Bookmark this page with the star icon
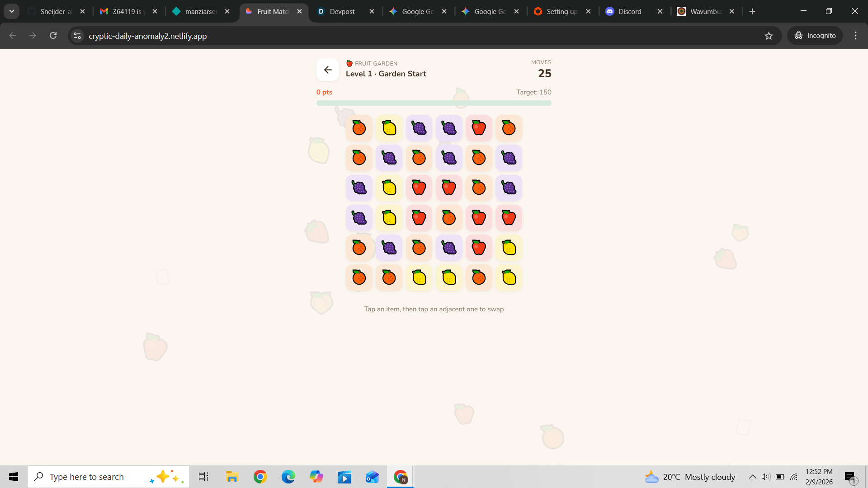This screenshot has height=488, width=868. tap(769, 36)
